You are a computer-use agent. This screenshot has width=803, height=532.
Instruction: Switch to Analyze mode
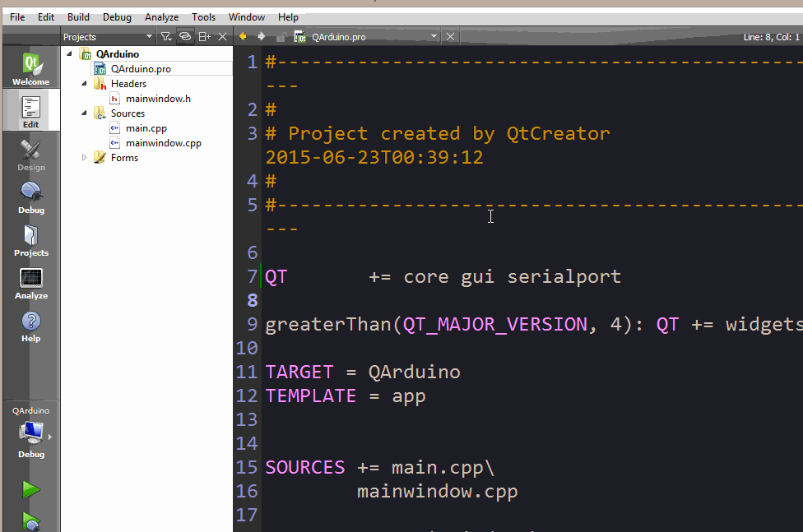point(30,282)
